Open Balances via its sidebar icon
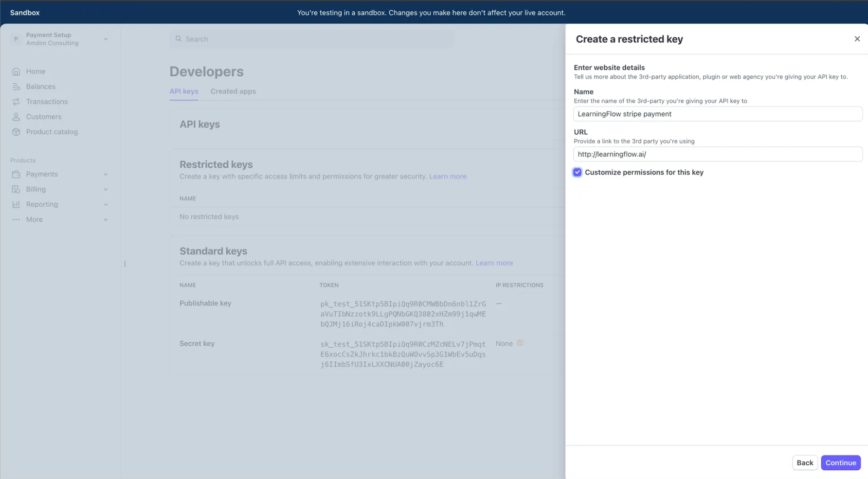868x479 pixels. click(x=16, y=87)
